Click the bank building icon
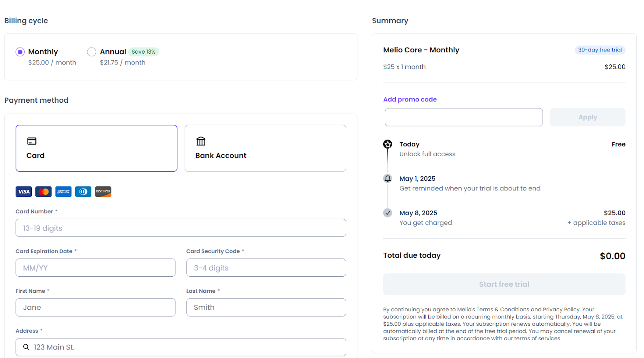The width and height of the screenshot is (644, 358). (x=201, y=141)
